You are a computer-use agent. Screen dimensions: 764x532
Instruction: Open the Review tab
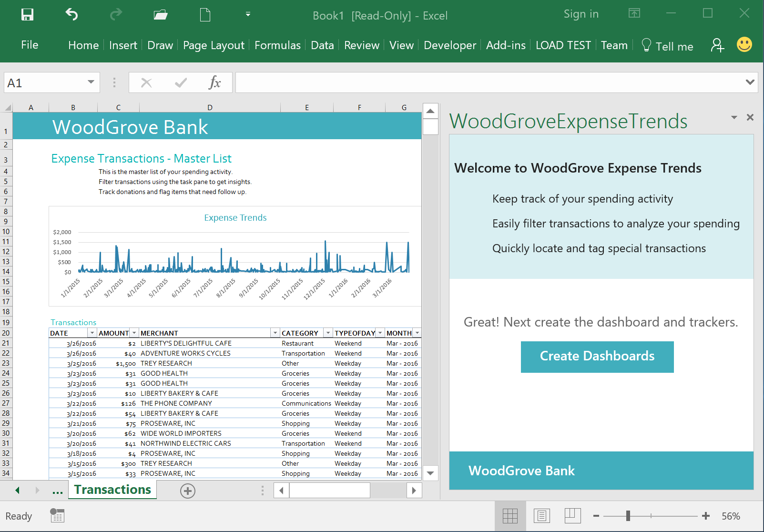(x=362, y=45)
